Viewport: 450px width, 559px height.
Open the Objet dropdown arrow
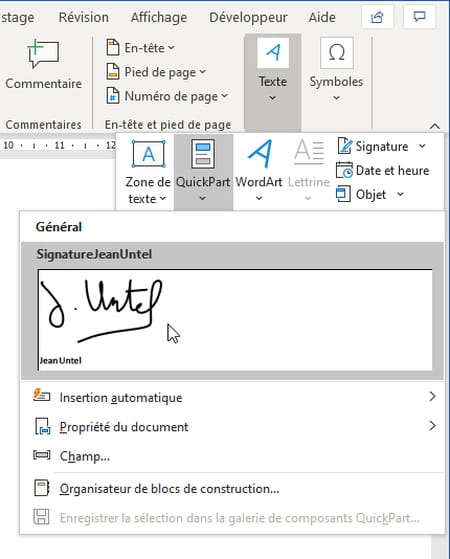tap(400, 194)
